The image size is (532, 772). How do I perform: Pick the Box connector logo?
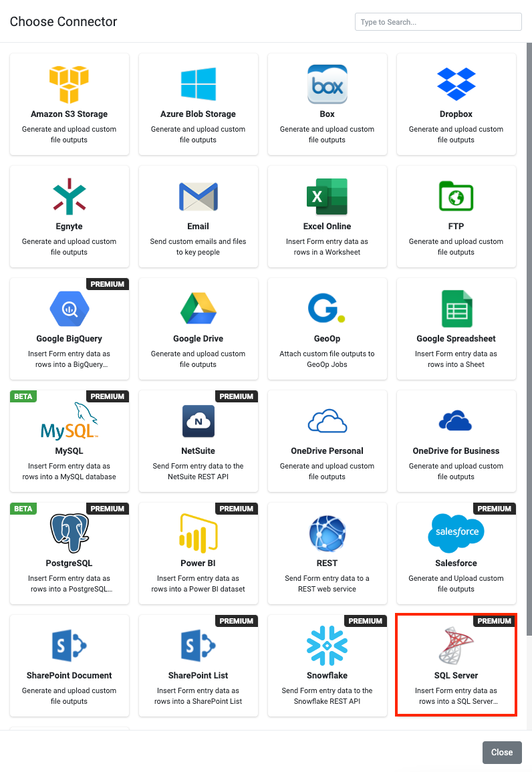click(327, 84)
